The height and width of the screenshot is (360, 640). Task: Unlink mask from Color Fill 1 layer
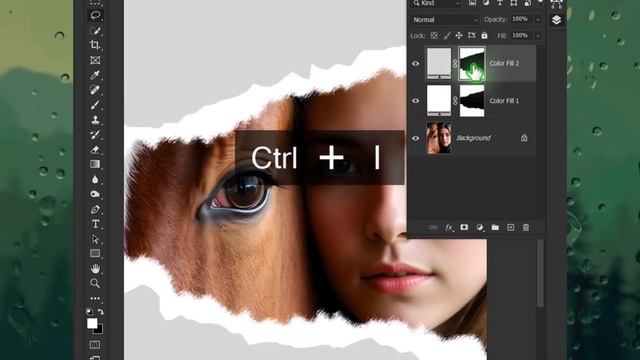coord(455,101)
